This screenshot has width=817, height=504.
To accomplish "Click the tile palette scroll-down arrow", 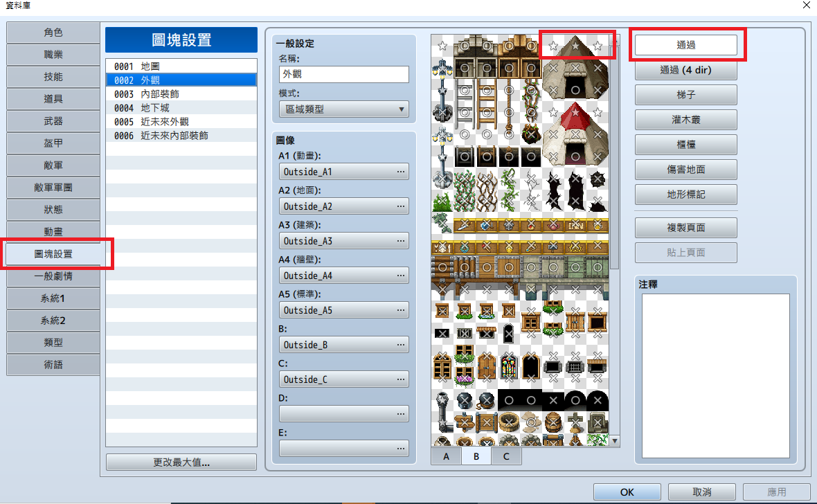I will 615,441.
